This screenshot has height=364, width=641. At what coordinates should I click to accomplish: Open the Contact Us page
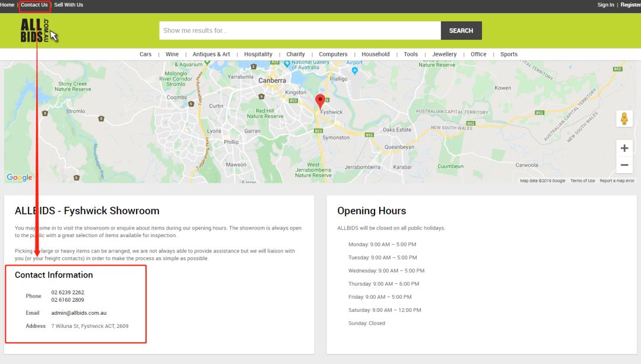click(x=34, y=5)
